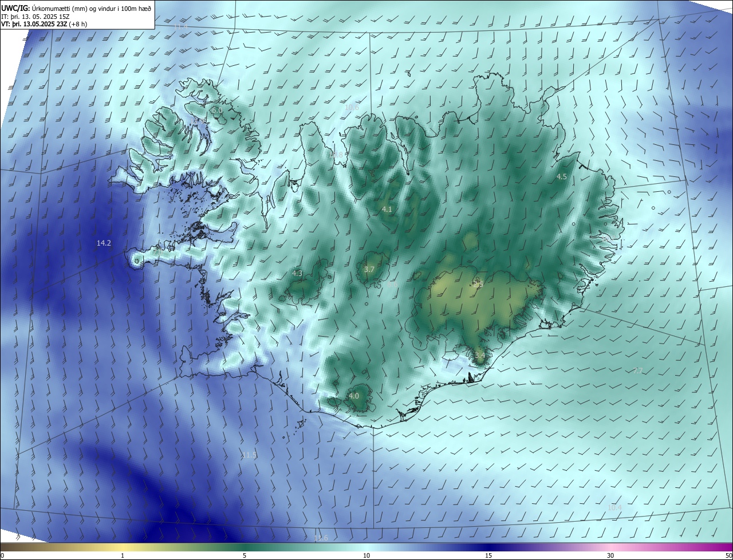Click the 6.0 value in the Westfjords

216,110
